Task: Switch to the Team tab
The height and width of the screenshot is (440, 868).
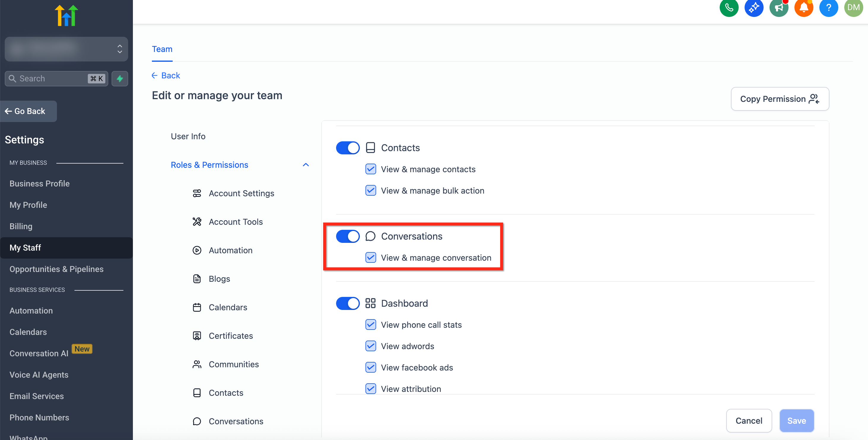Action: 162,49
